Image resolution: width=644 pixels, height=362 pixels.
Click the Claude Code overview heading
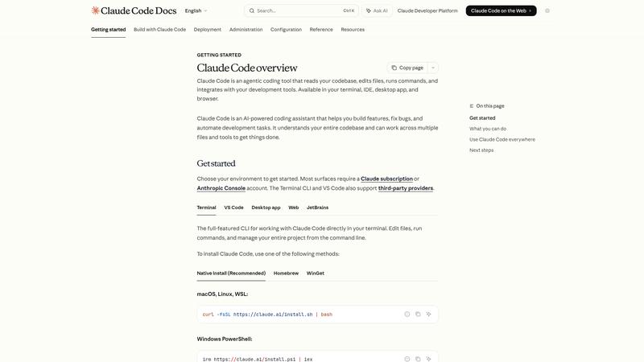247,68
